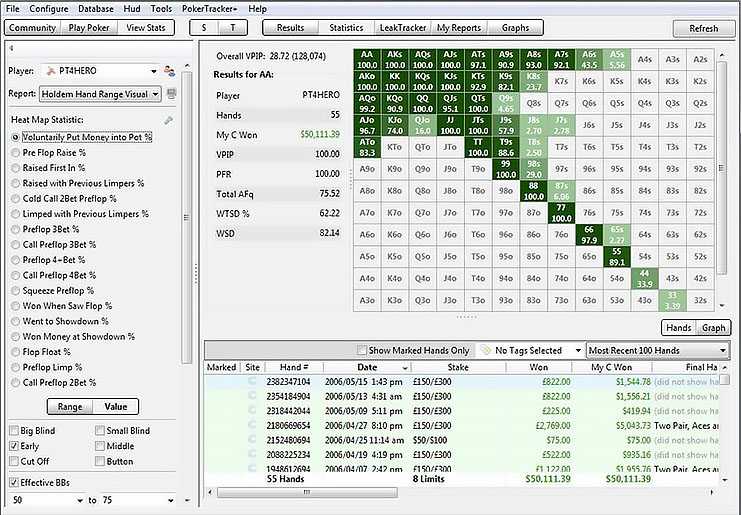This screenshot has width=741, height=515.
Task: Select the Went to Showdown % statistic
Action: tap(16, 321)
